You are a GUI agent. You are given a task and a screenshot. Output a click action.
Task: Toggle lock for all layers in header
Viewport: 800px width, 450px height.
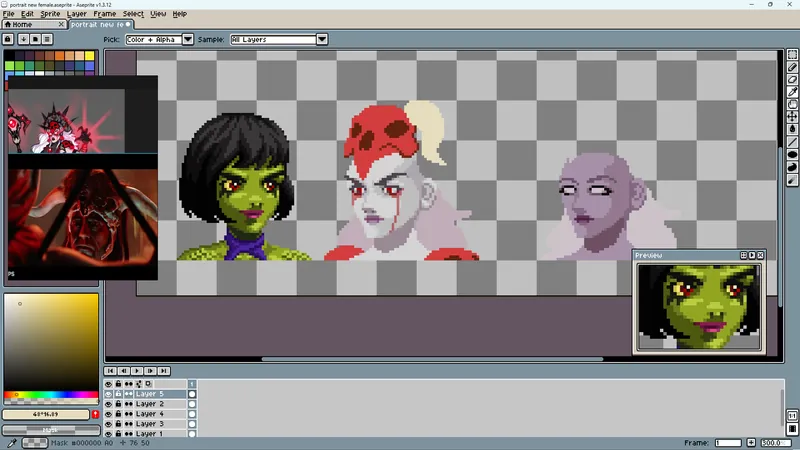[118, 384]
